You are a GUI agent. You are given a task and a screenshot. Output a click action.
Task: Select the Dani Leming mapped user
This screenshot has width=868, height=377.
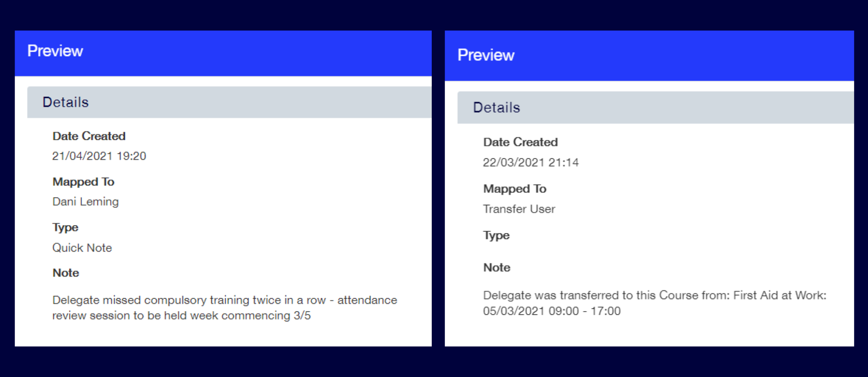pos(85,202)
